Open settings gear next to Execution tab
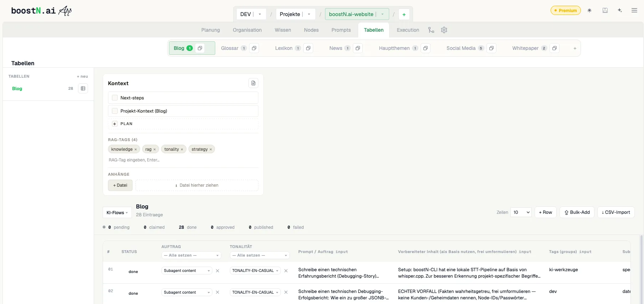 coord(444,30)
